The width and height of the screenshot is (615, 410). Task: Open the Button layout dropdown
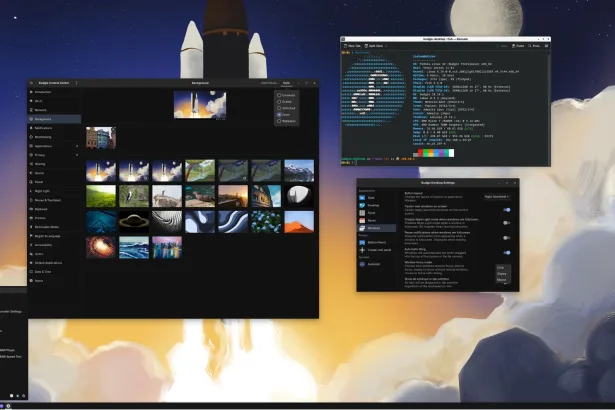click(x=497, y=197)
